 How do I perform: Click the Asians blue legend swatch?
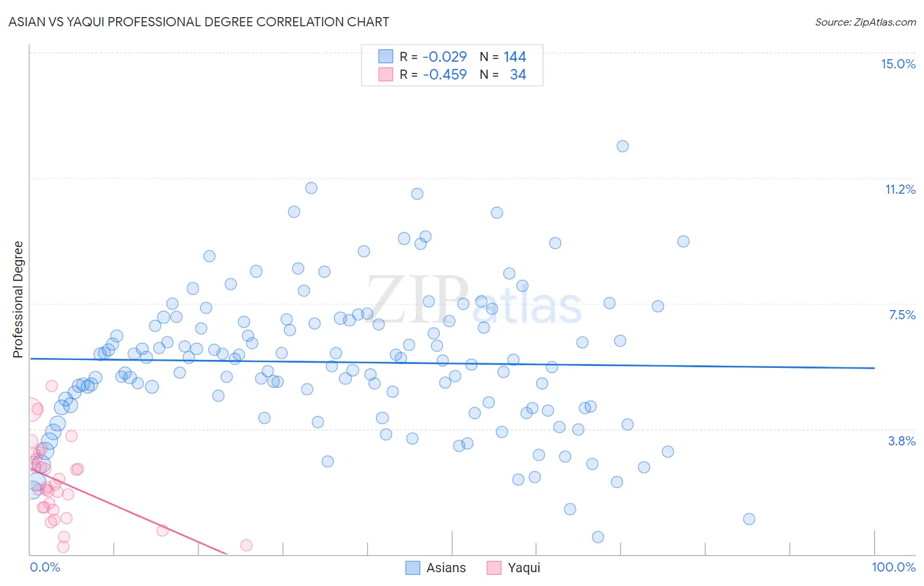413,568
